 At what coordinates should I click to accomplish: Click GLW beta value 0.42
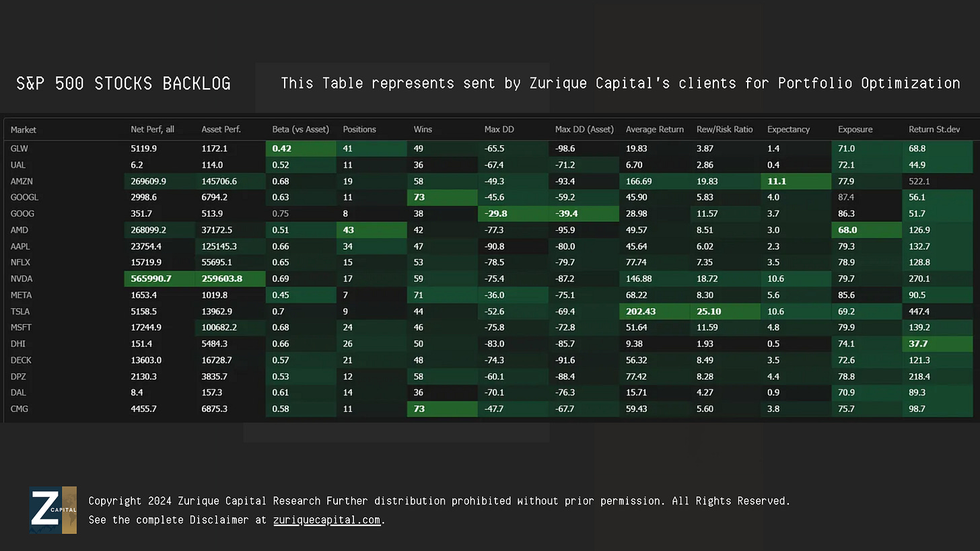coord(281,149)
